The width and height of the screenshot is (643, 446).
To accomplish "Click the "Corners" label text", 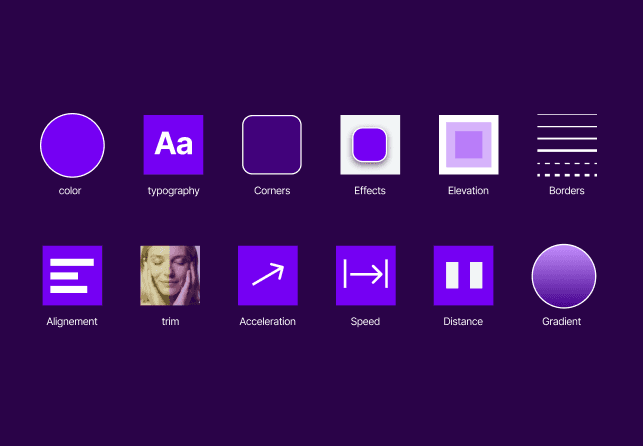I will [272, 191].
